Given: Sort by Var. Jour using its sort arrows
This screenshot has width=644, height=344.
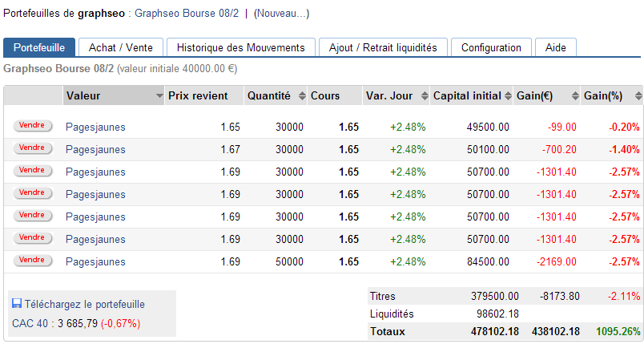Looking at the screenshot, I should pos(421,96).
